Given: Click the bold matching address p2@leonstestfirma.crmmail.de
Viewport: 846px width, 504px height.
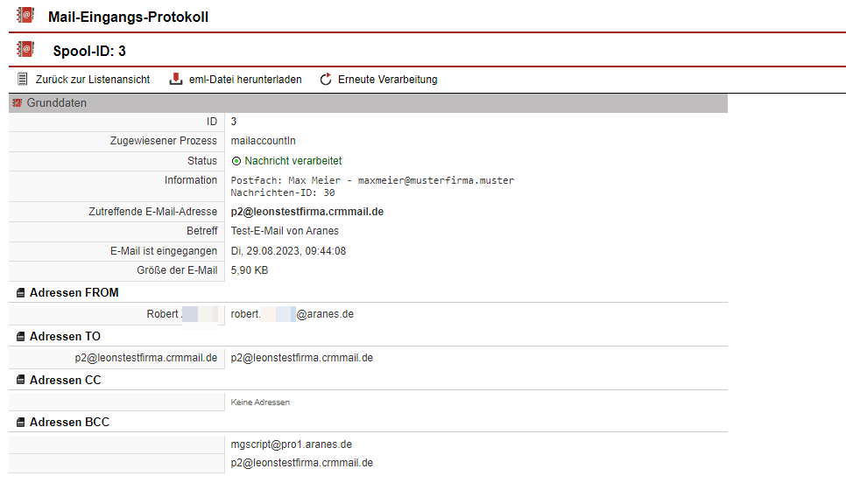Looking at the screenshot, I should pyautogui.click(x=307, y=212).
